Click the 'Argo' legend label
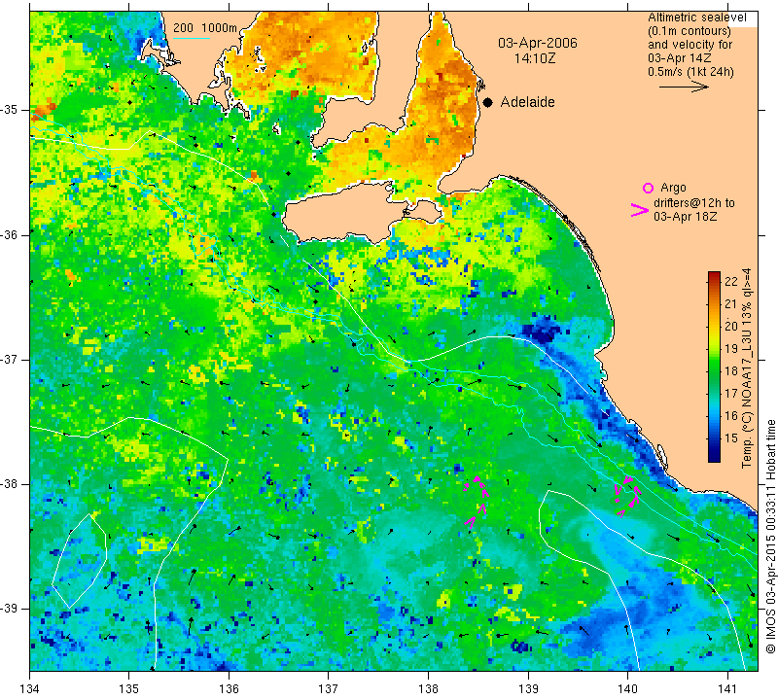 [673, 188]
